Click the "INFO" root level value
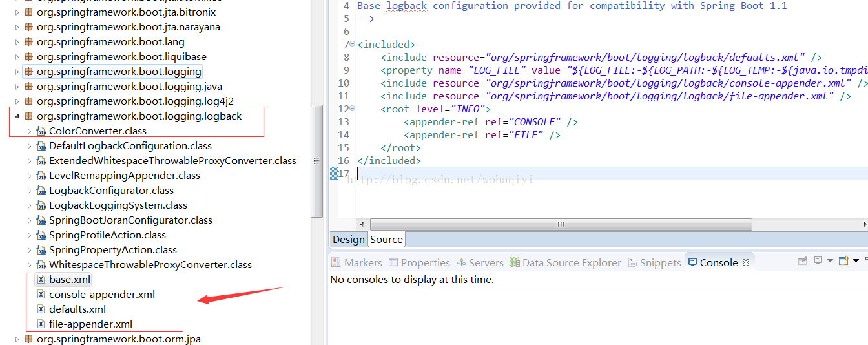 468,109
